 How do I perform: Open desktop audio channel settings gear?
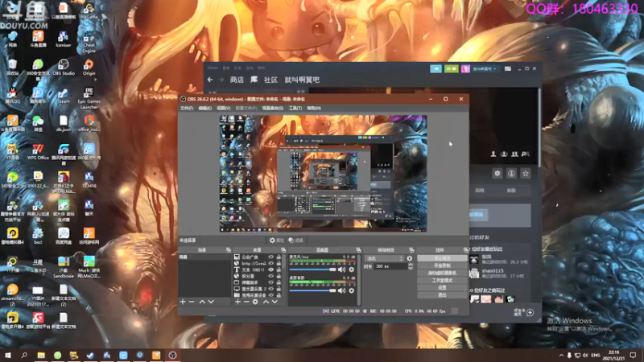click(x=352, y=290)
